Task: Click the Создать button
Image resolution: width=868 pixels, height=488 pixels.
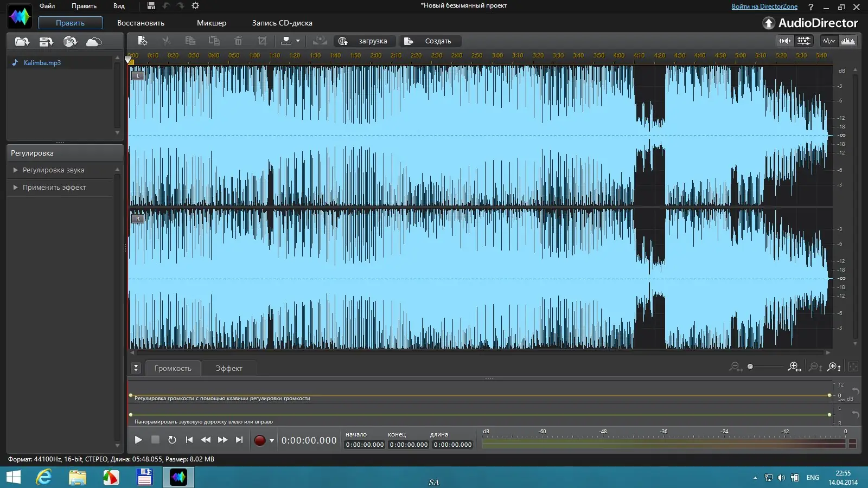Action: [432, 41]
